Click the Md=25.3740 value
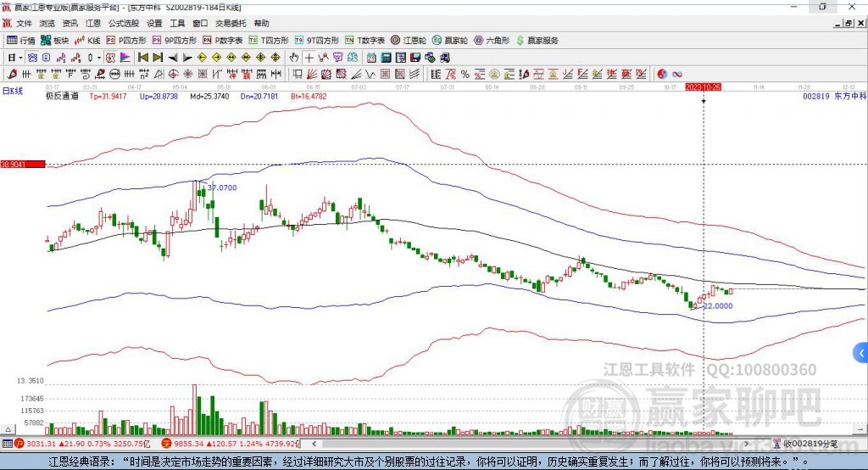The width and height of the screenshot is (868, 470). click(209, 96)
